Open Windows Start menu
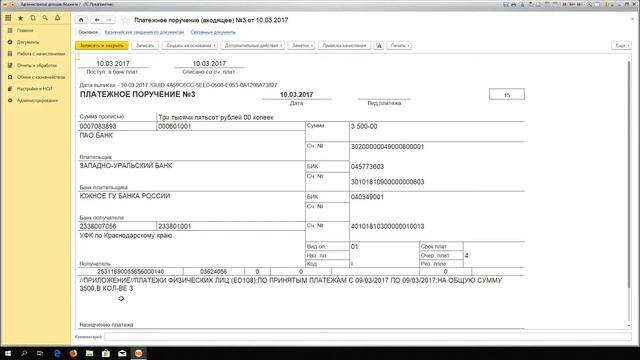The width and height of the screenshot is (640, 360). coord(8,353)
